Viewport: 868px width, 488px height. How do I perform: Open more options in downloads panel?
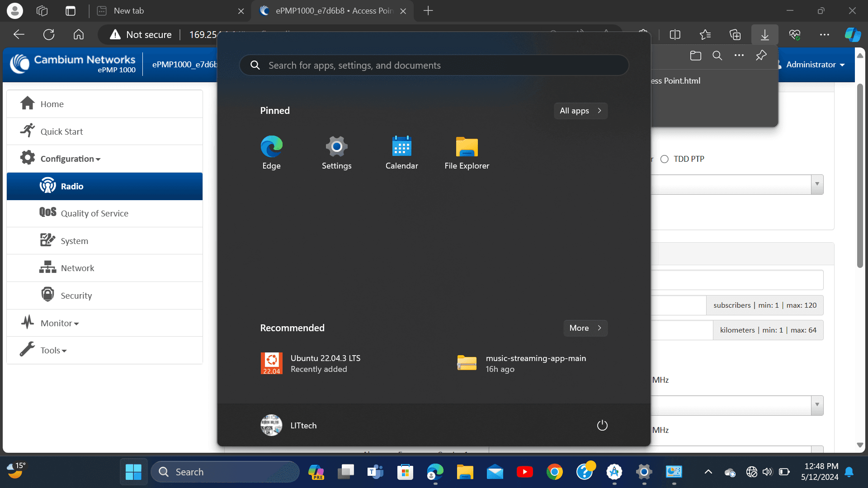click(x=739, y=56)
